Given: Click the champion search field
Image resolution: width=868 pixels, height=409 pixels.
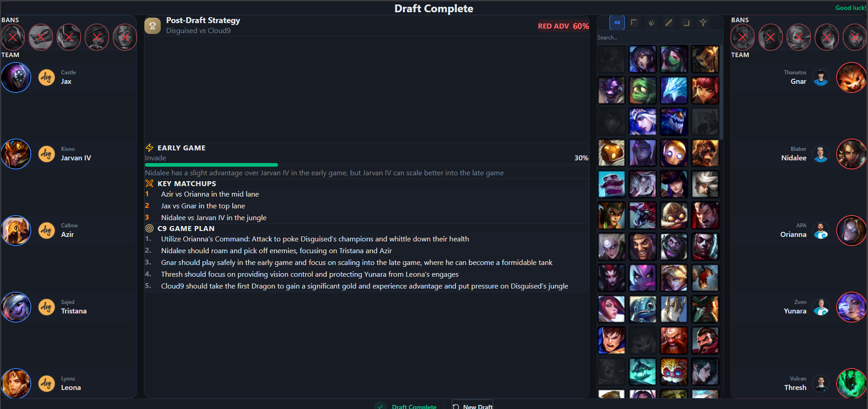Looking at the screenshot, I should coord(660,38).
